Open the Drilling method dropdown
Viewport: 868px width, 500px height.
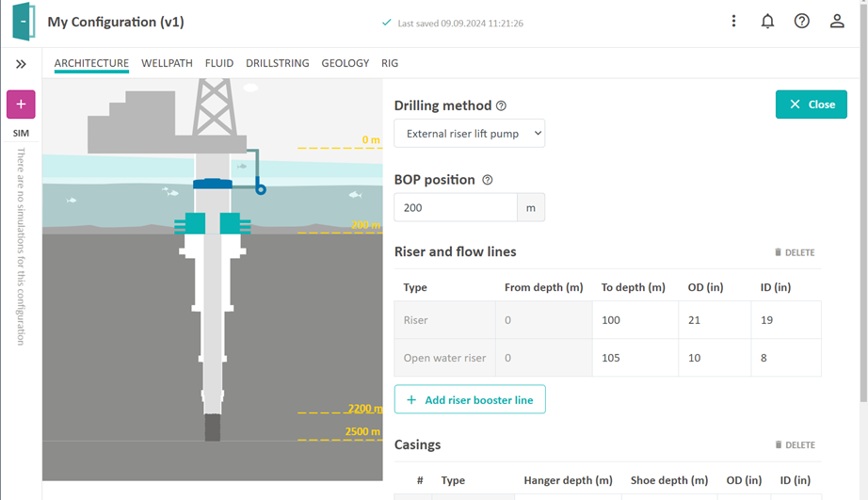point(469,134)
